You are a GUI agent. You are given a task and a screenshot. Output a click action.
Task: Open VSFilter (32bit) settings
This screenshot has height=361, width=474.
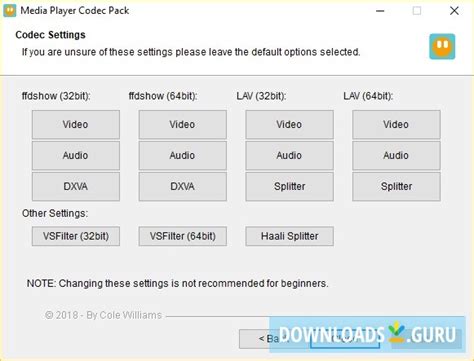click(76, 236)
